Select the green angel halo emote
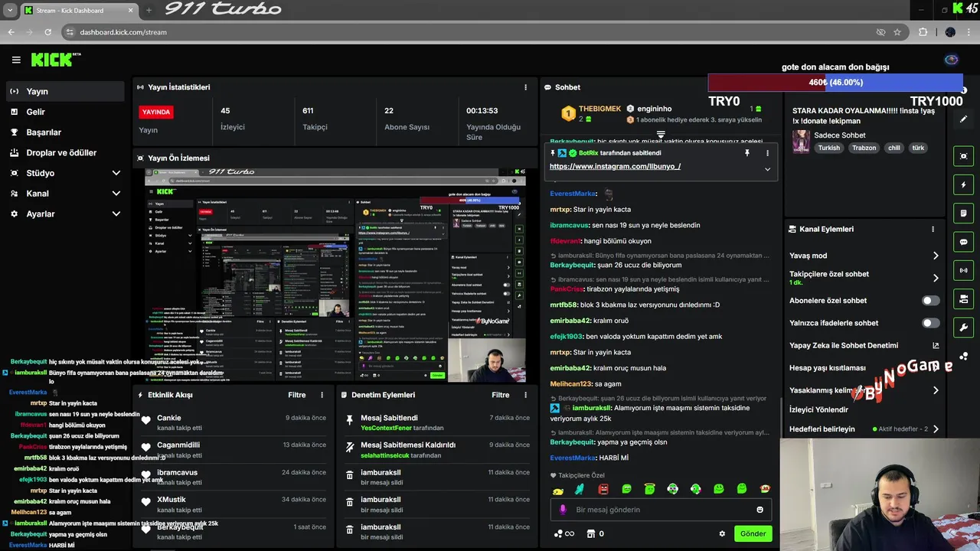Viewport: 980px width, 551px height. pyautogui.click(x=649, y=489)
